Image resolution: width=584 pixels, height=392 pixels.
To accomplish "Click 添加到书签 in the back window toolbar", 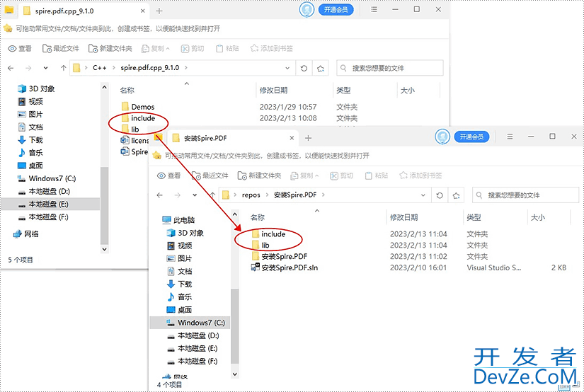I will 272,48.
